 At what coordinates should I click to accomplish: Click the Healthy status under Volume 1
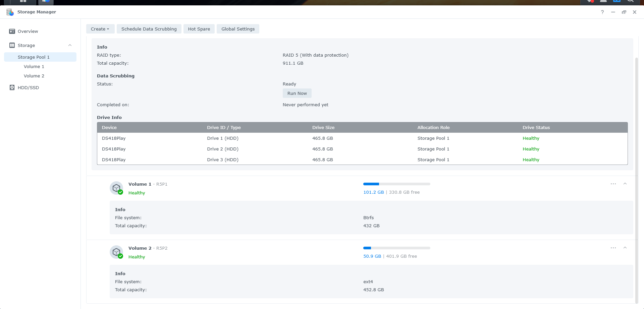coord(137,193)
